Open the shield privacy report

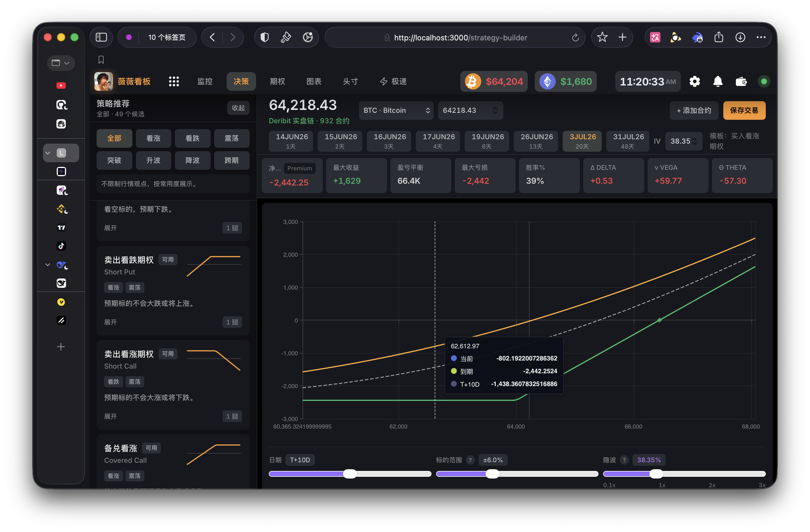[265, 38]
